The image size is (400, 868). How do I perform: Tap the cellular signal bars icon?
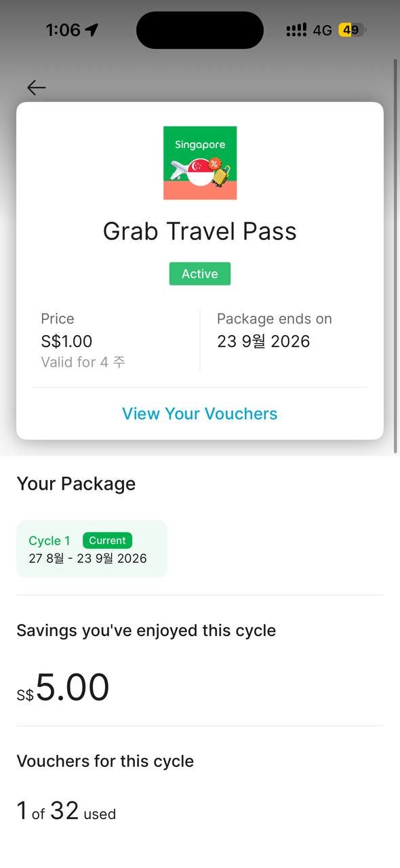tap(296, 30)
